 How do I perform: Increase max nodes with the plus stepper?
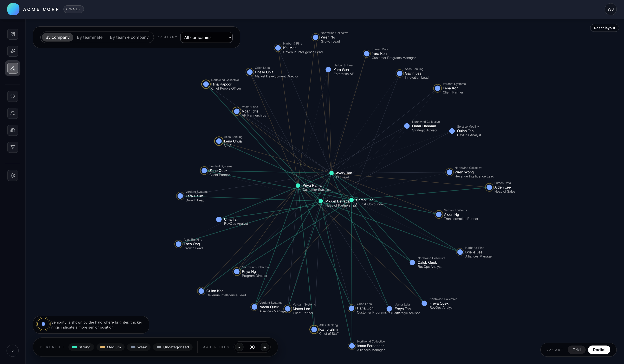point(265,347)
